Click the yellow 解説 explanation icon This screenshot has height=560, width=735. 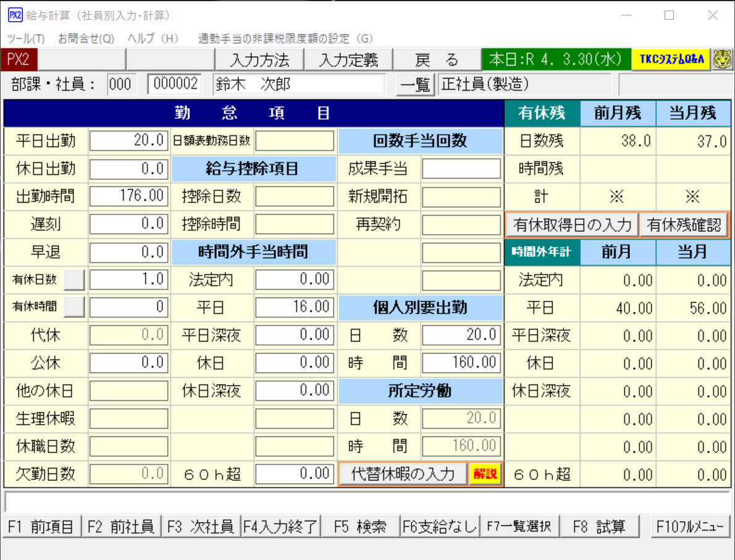(x=487, y=474)
